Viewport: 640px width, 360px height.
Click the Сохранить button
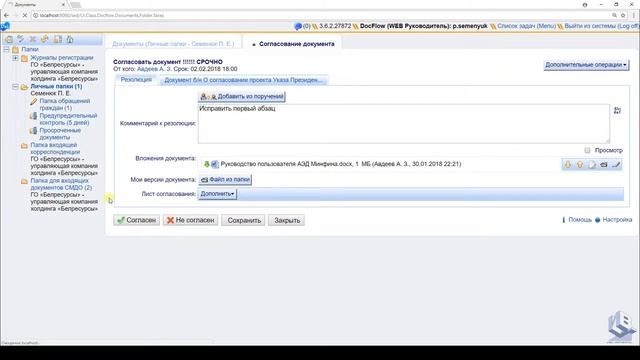(x=244, y=220)
